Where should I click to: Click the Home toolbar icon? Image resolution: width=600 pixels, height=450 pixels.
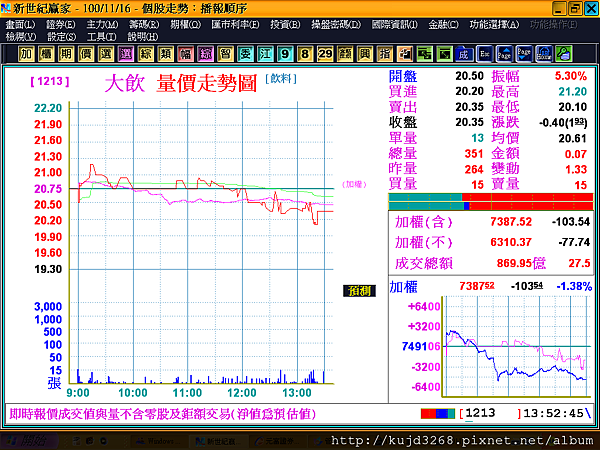point(544,54)
